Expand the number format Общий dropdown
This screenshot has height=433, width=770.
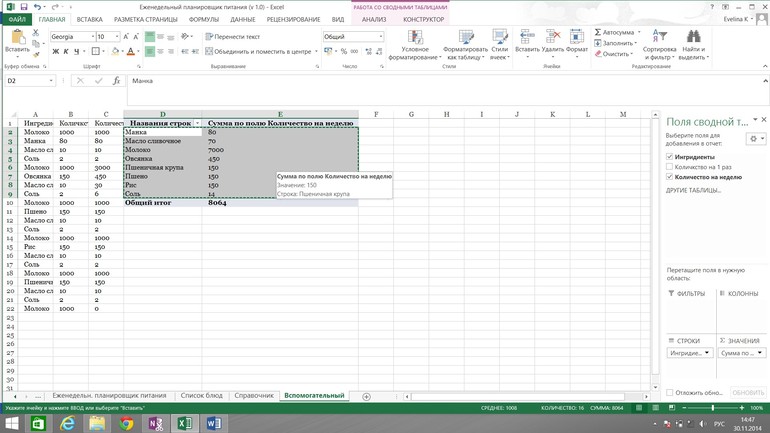tap(380, 37)
